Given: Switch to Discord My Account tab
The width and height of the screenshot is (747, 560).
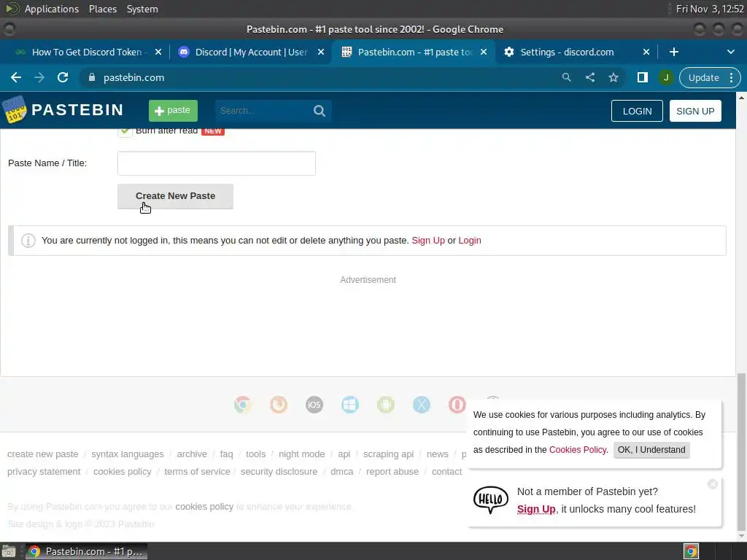Looking at the screenshot, I should 251,52.
